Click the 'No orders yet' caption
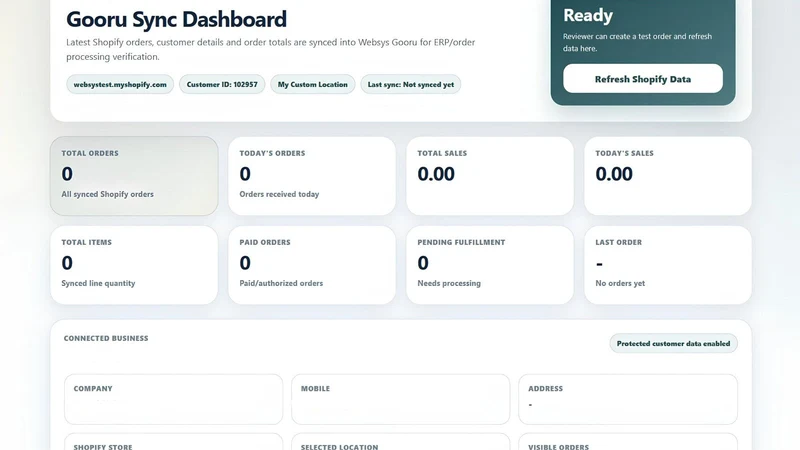This screenshot has height=450, width=800. pyautogui.click(x=620, y=283)
